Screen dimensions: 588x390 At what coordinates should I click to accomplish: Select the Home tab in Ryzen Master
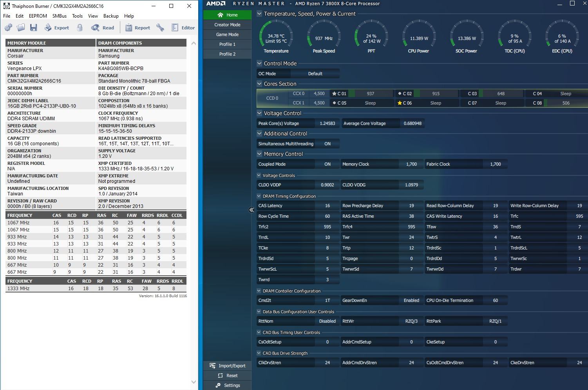click(227, 15)
